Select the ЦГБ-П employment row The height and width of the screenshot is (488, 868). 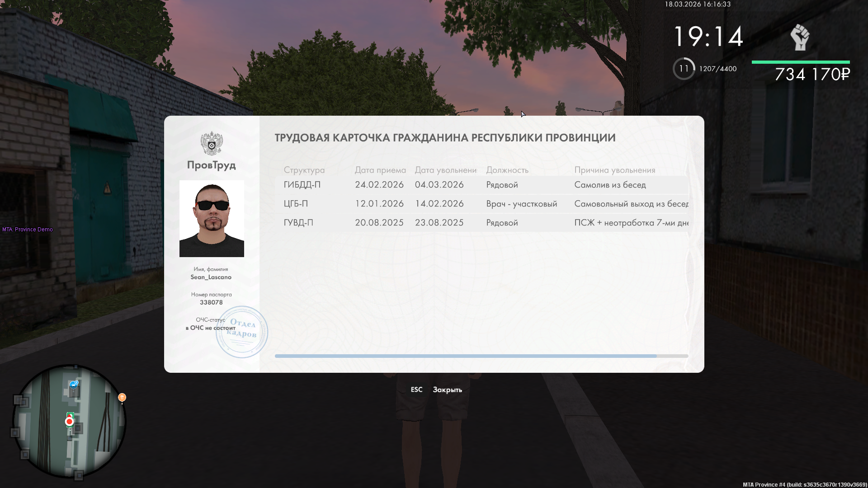(x=481, y=204)
